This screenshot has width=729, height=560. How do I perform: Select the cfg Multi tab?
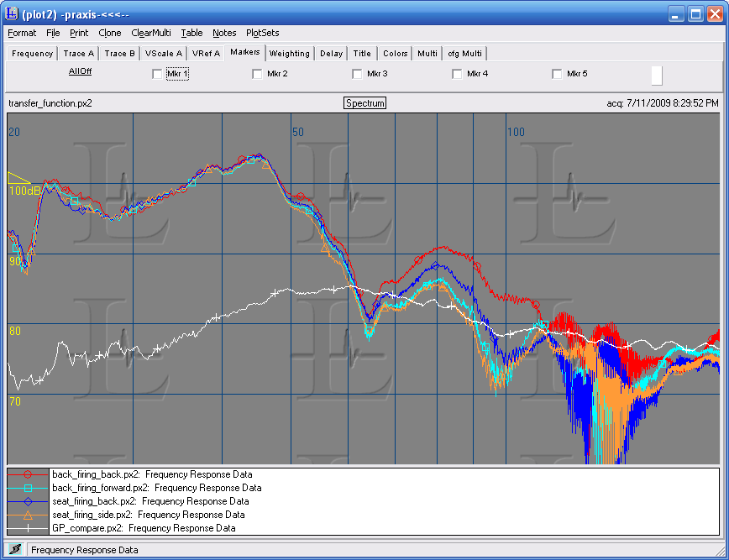click(x=465, y=53)
